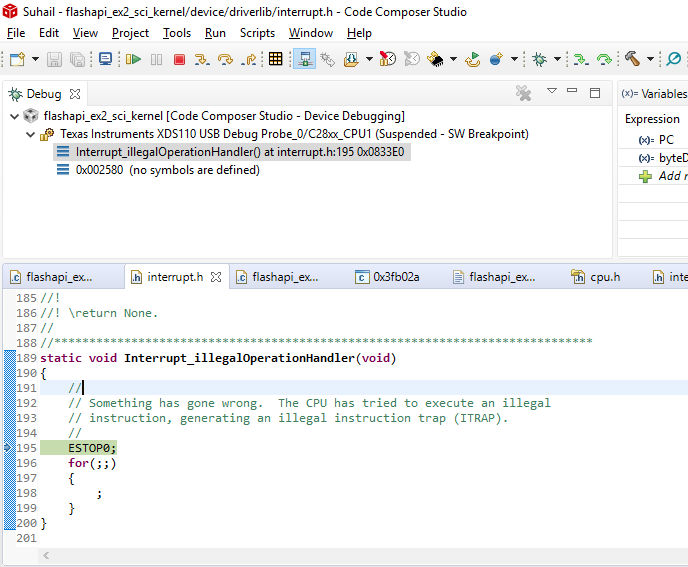The width and height of the screenshot is (688, 567).
Task: Collapse the XDS110 USB Debug Probe node
Action: coord(30,134)
